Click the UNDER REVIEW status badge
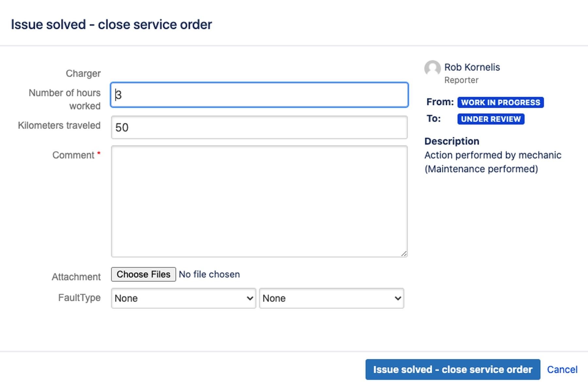Viewport: 588px width, 392px height. (491, 119)
